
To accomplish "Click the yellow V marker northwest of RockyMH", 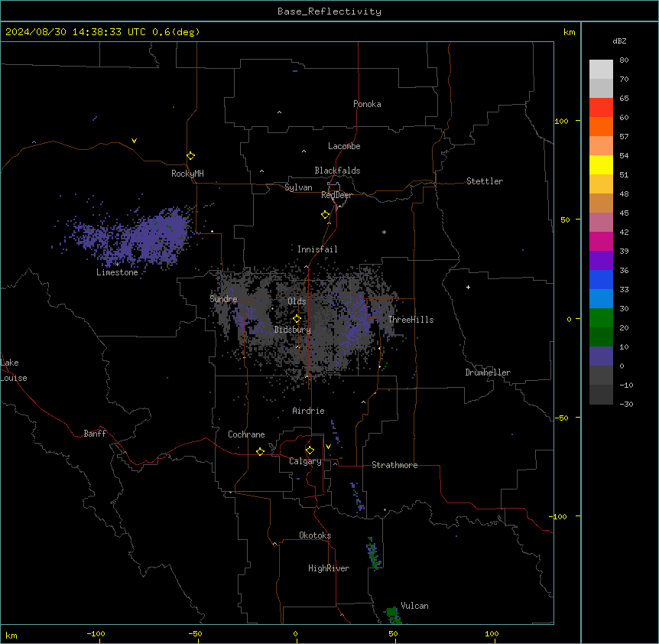I will point(134,141).
